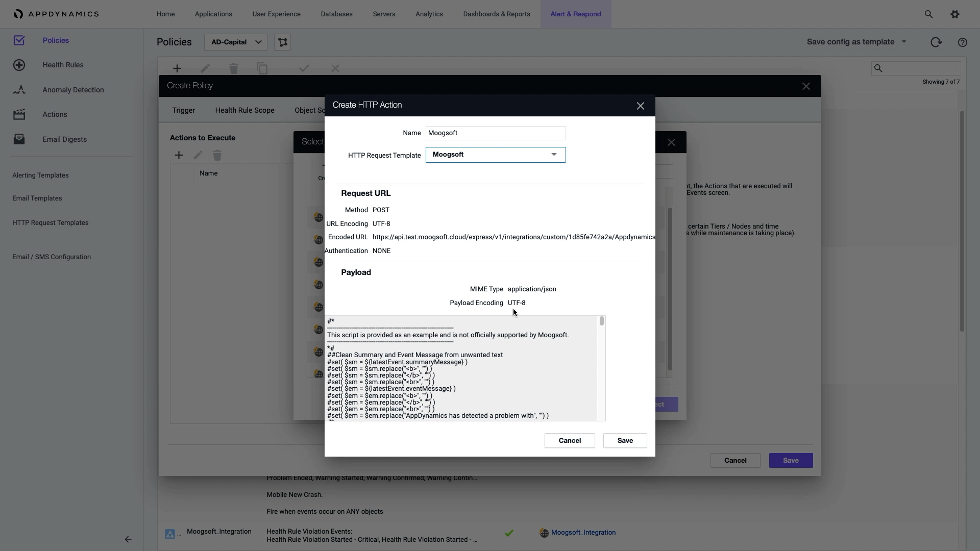This screenshot has width=980, height=551.
Task: Click the Email Digests sidebar icon
Action: click(x=19, y=139)
